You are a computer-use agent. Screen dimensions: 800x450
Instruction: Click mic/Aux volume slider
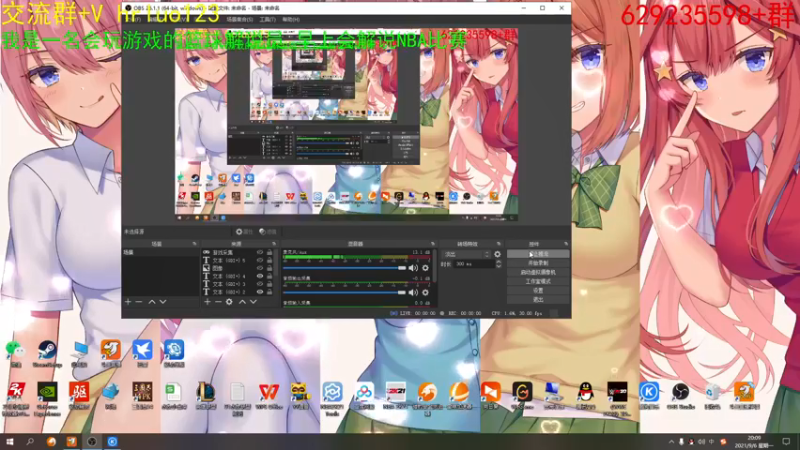pyautogui.click(x=344, y=268)
